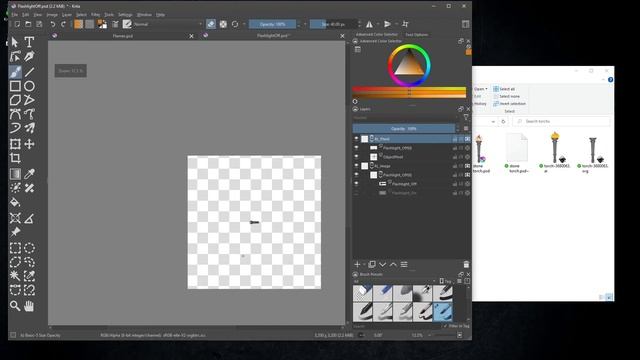
Task: Select the Contiguous Selection magic wand tool
Action: tap(15, 276)
